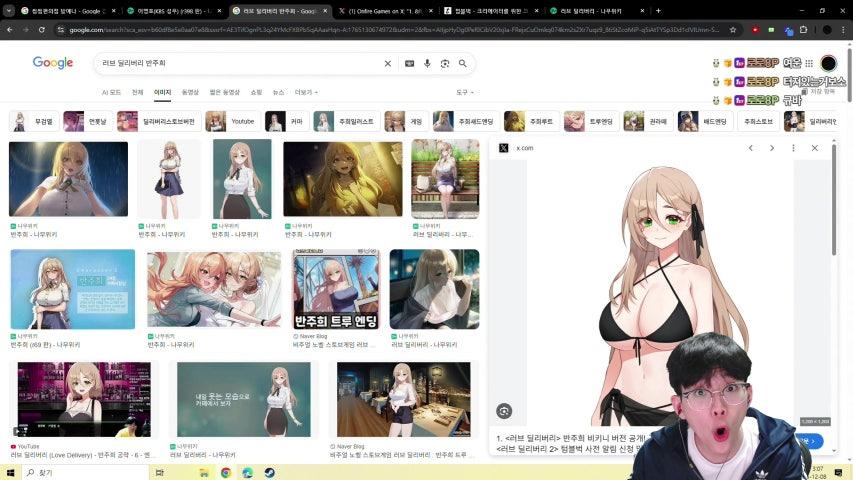Clear the search box with X icon
This screenshot has height=480, width=853.
pyautogui.click(x=388, y=64)
